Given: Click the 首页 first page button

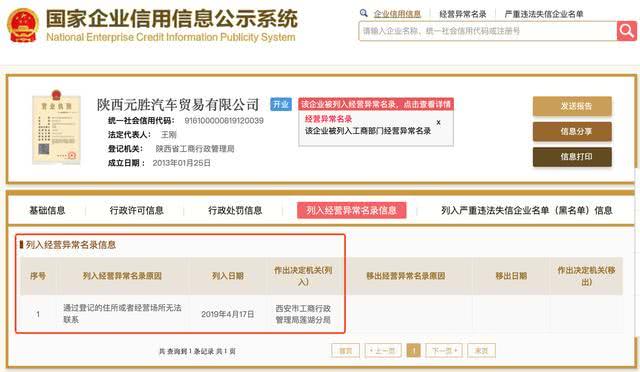Looking at the screenshot, I should coord(346,350).
